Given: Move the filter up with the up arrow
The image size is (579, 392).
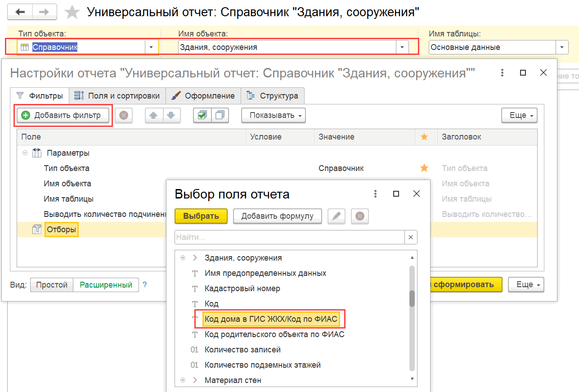Looking at the screenshot, I should [153, 115].
